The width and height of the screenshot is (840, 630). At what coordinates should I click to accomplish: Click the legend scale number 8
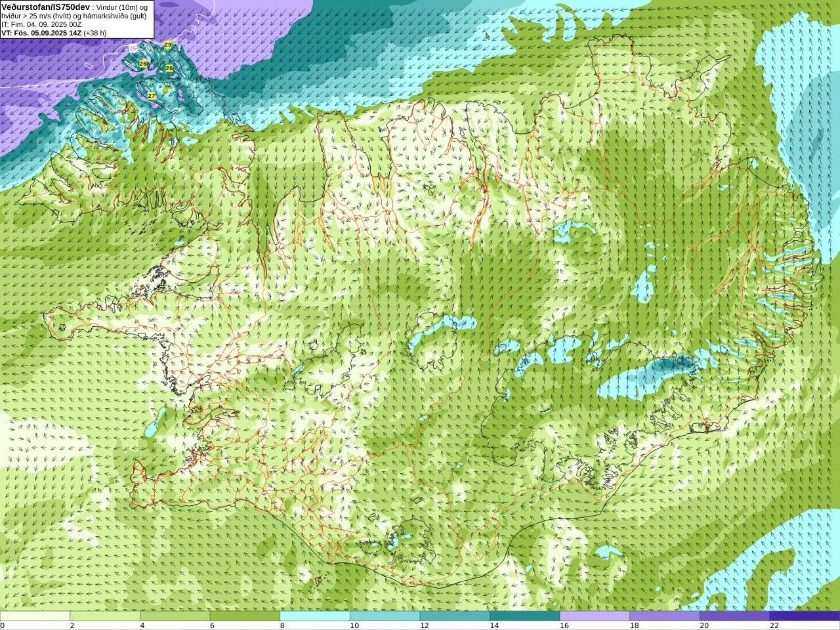click(282, 625)
